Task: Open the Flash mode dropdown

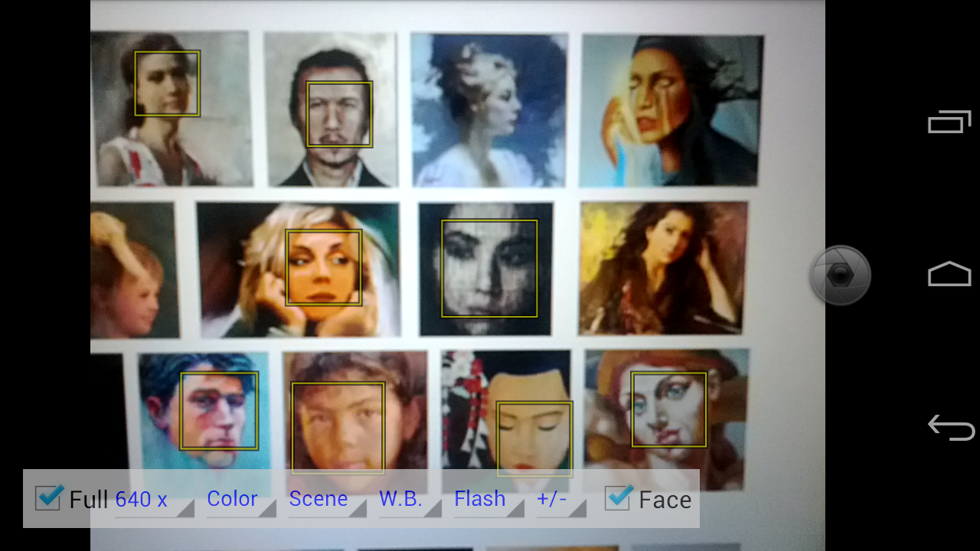Action: coord(488,500)
